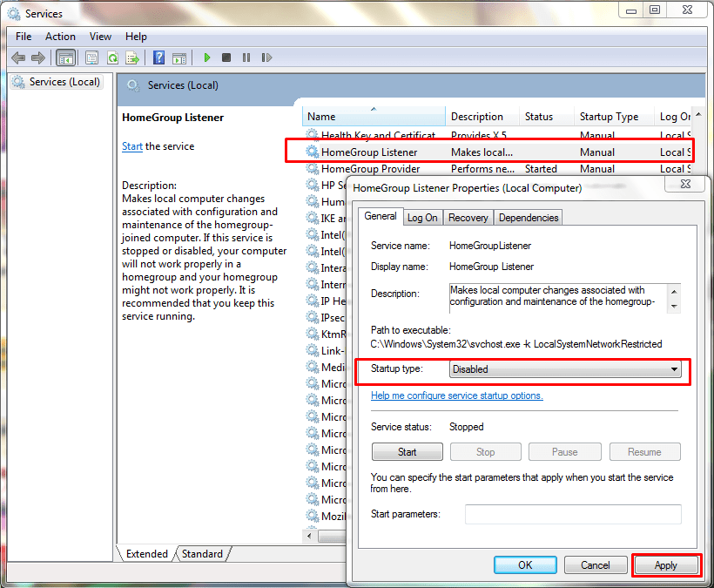Click the Cancel button

tap(596, 565)
